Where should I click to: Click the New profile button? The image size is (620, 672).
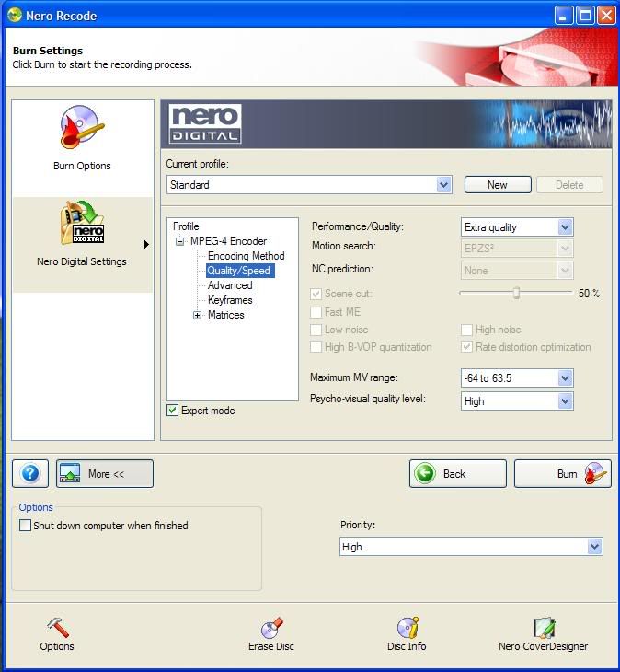point(498,185)
